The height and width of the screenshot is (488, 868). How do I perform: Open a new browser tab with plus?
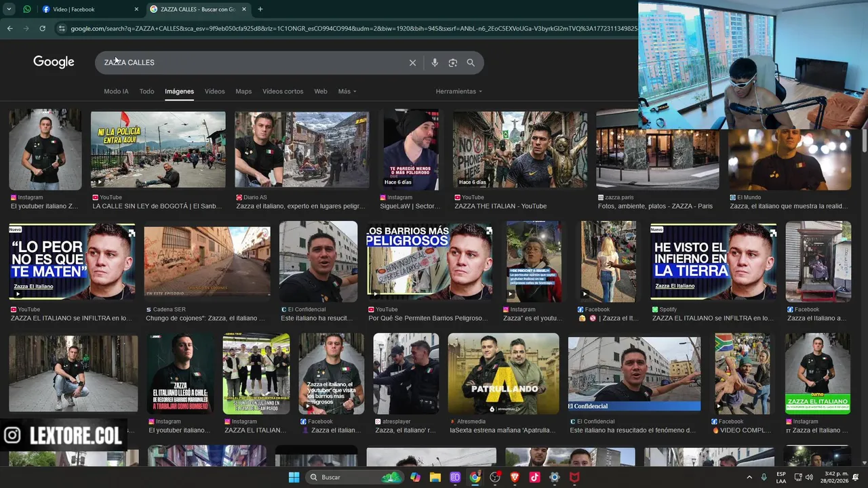(260, 9)
